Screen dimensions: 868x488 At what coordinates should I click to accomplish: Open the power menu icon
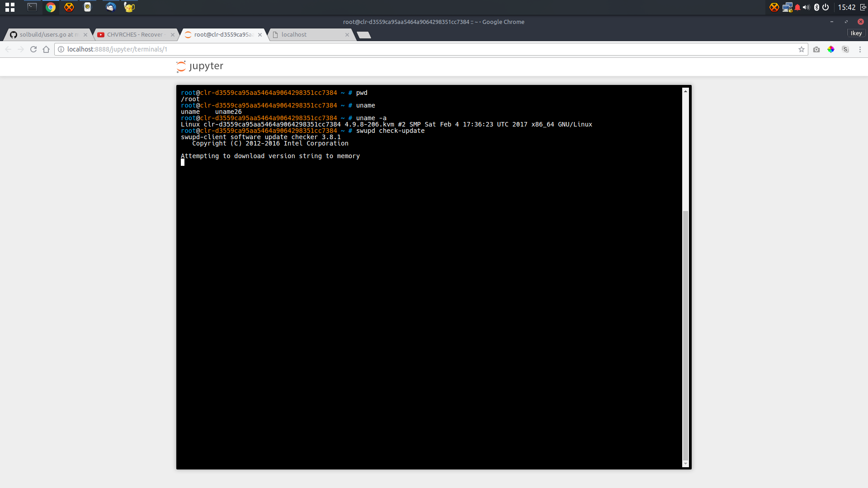pos(826,7)
